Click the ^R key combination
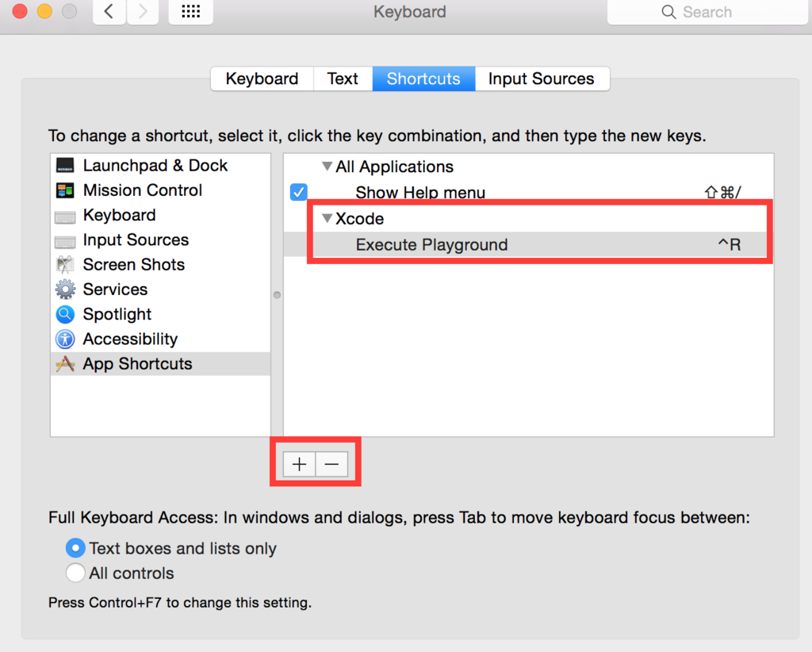This screenshot has width=812, height=652. 730,244
